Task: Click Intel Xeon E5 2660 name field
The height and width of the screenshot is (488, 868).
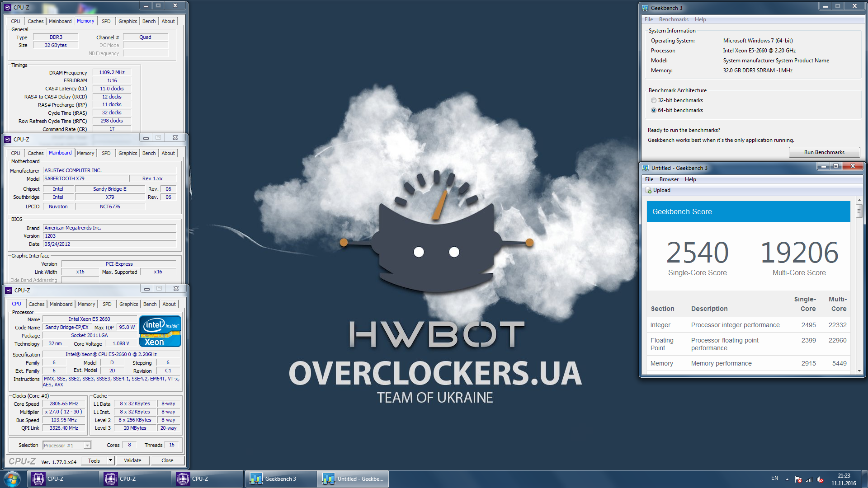Action: (89, 319)
